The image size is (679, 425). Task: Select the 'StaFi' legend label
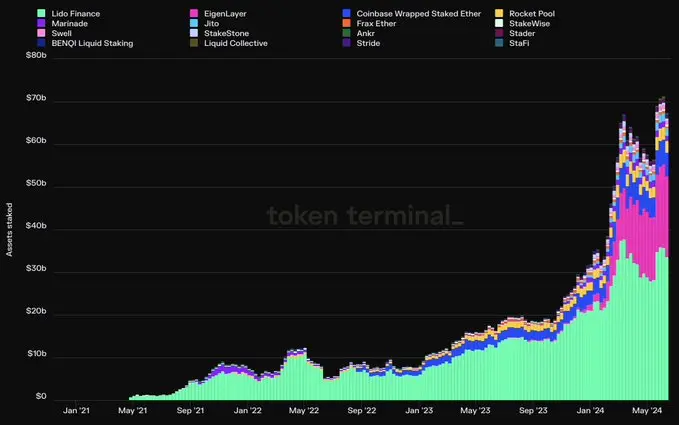(519, 43)
